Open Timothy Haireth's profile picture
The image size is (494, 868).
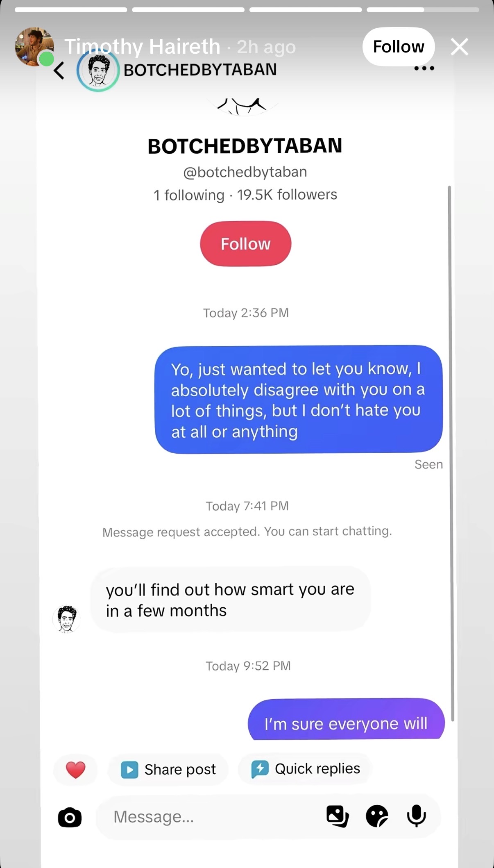click(x=34, y=46)
